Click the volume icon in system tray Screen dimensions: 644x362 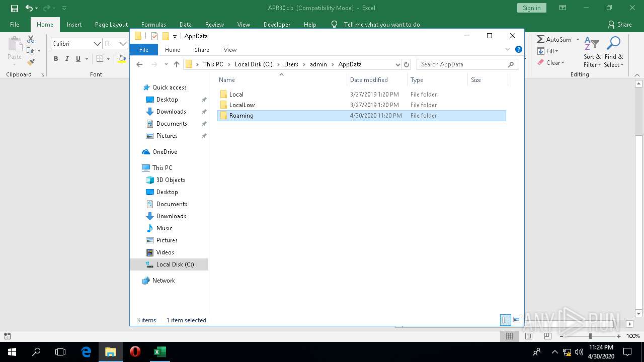tap(579, 352)
